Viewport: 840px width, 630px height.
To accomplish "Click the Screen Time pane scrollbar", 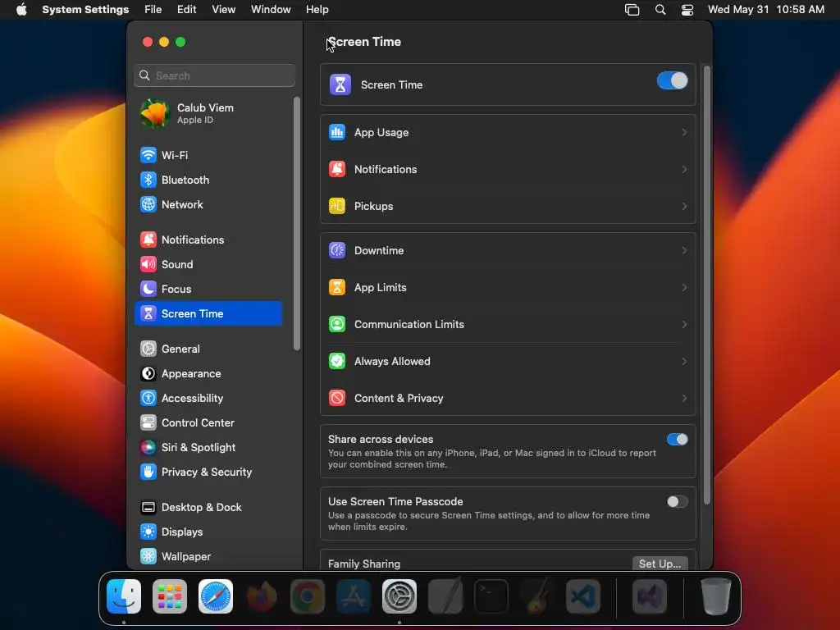I will pos(706,285).
